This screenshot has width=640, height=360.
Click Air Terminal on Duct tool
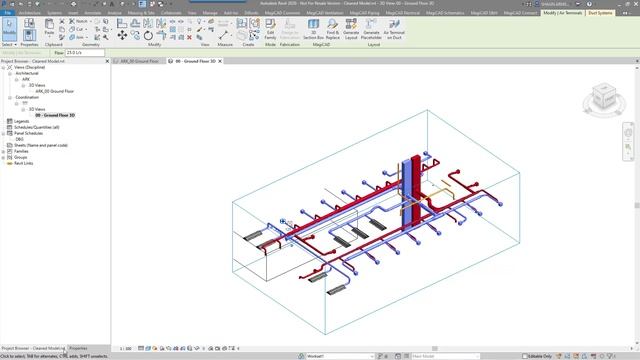click(394, 29)
